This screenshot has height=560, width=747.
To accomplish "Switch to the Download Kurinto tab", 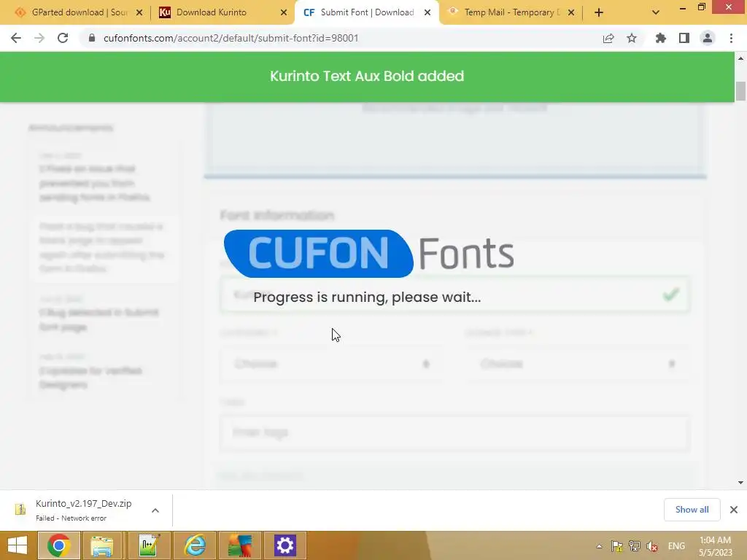I will click(x=220, y=12).
